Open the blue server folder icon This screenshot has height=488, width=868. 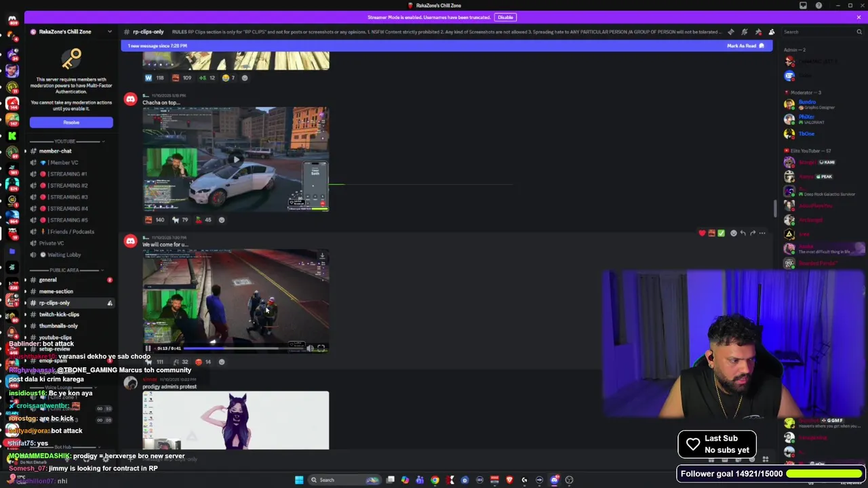(x=12, y=251)
